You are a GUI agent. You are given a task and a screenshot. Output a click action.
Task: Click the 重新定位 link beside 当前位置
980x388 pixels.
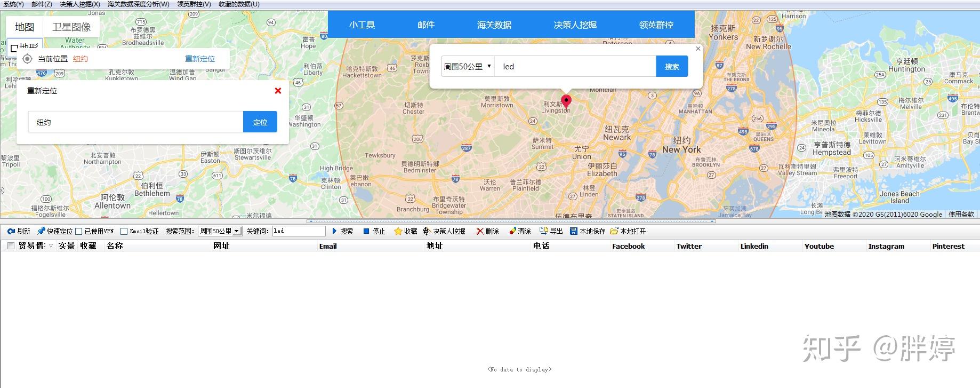tap(200, 59)
